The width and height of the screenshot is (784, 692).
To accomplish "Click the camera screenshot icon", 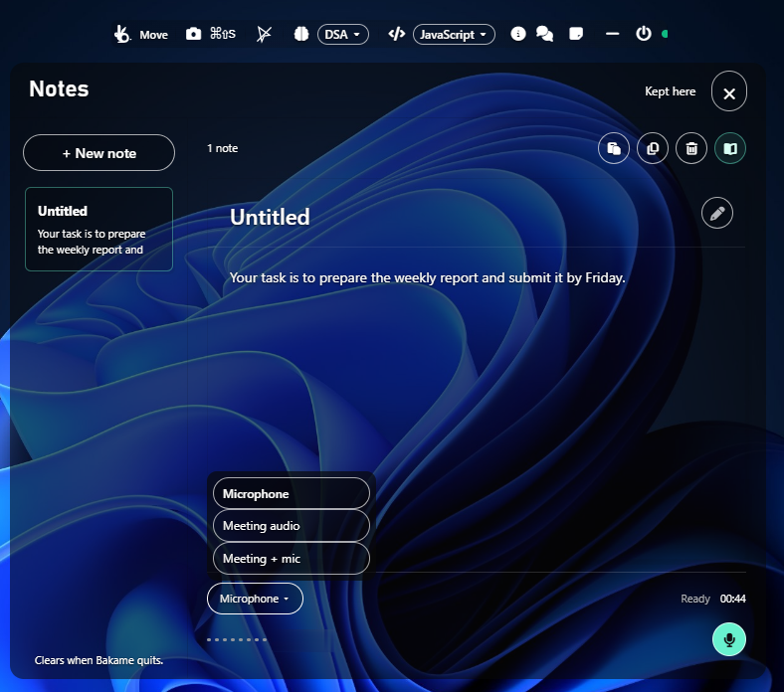I will coord(193,34).
